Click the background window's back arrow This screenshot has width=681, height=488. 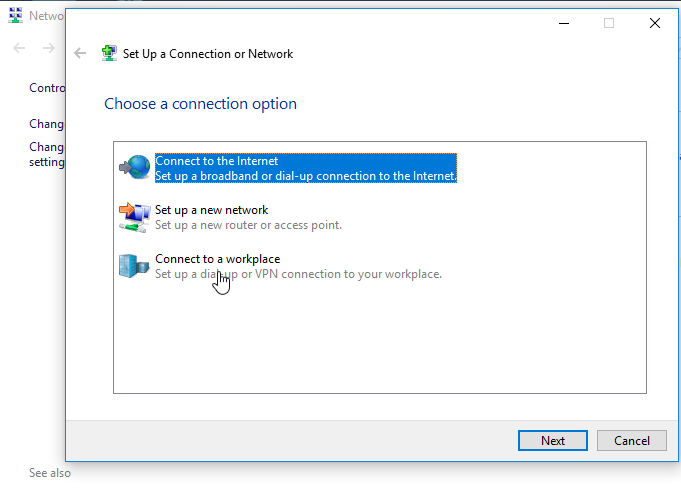click(19, 48)
